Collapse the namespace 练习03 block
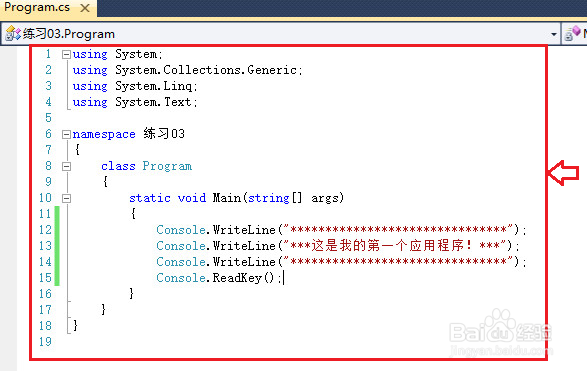The image size is (587, 371). pos(66,134)
